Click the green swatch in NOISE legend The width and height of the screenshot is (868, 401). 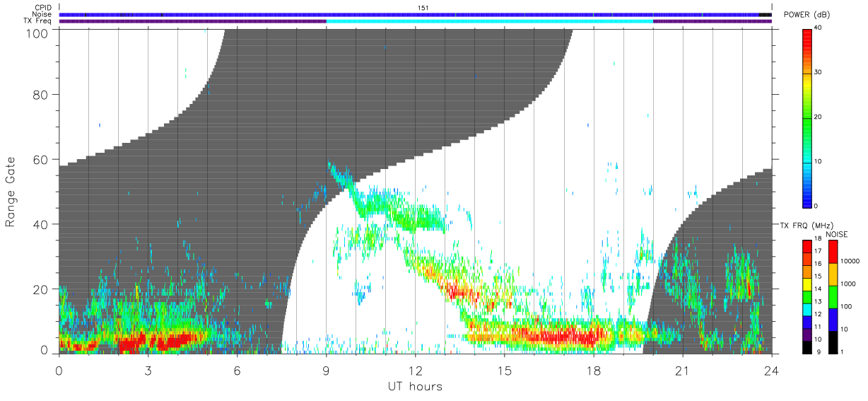833,297
